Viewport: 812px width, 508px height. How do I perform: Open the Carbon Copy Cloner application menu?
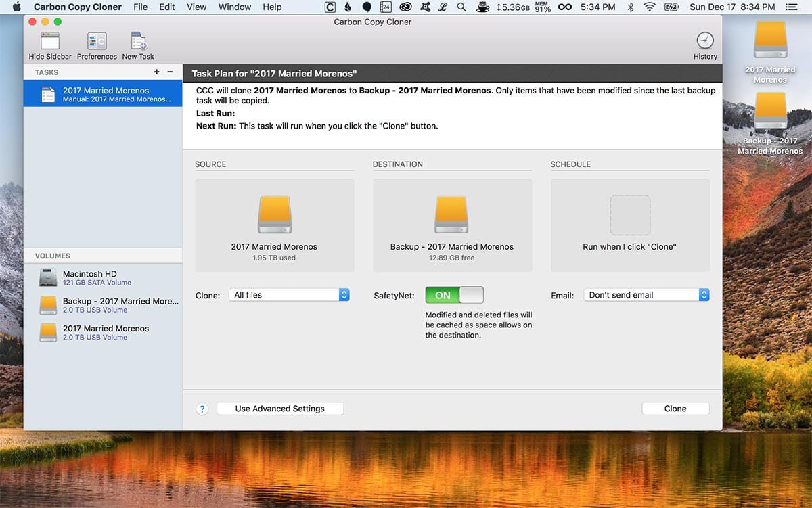[x=79, y=7]
